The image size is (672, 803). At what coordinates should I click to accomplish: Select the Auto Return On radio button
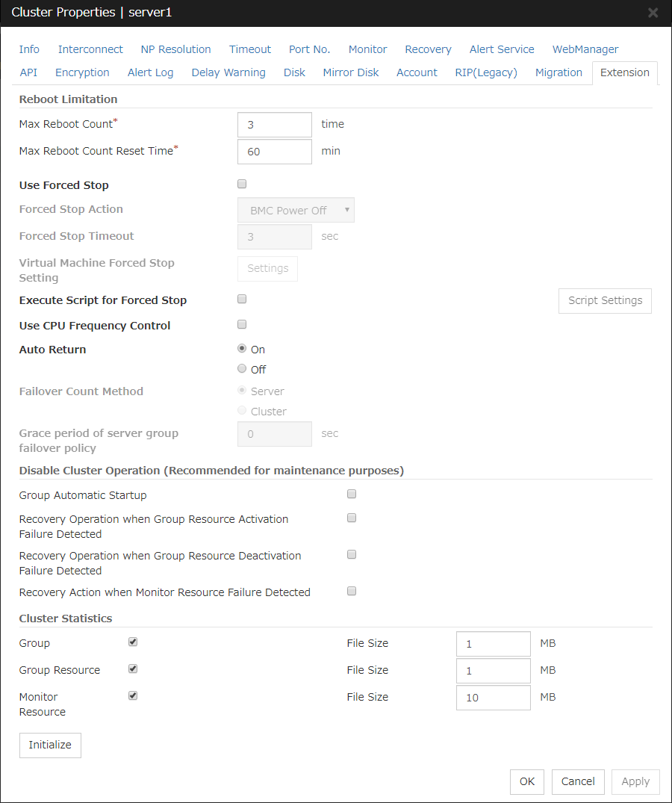point(242,348)
